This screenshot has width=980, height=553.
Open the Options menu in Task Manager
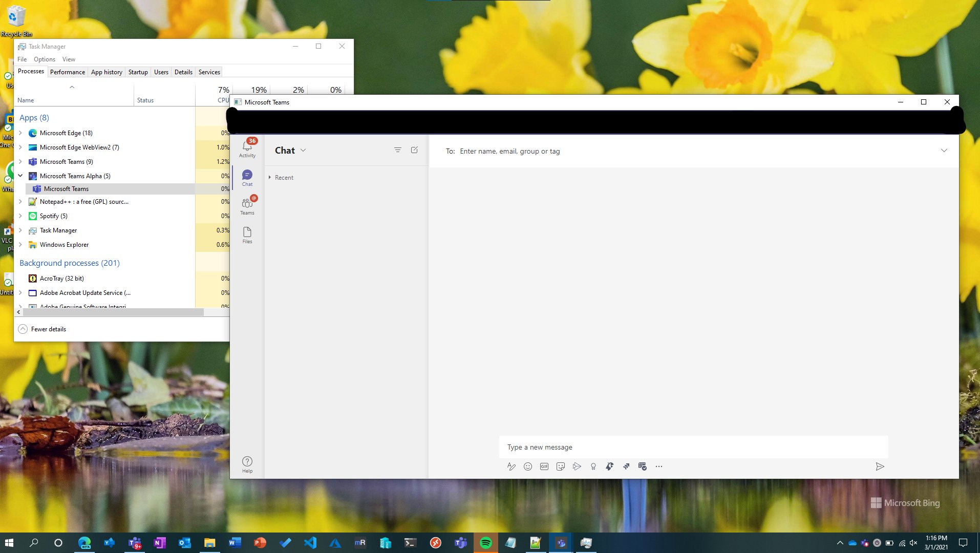click(45, 59)
